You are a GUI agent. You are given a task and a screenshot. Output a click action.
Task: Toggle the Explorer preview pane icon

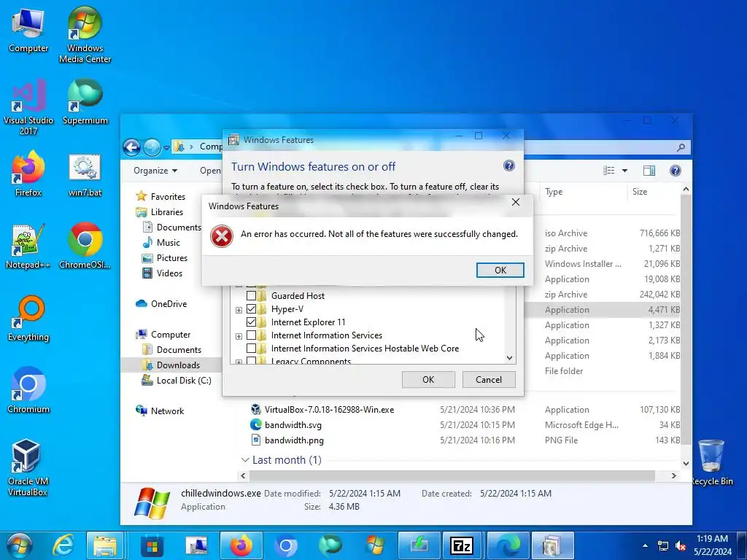point(649,171)
